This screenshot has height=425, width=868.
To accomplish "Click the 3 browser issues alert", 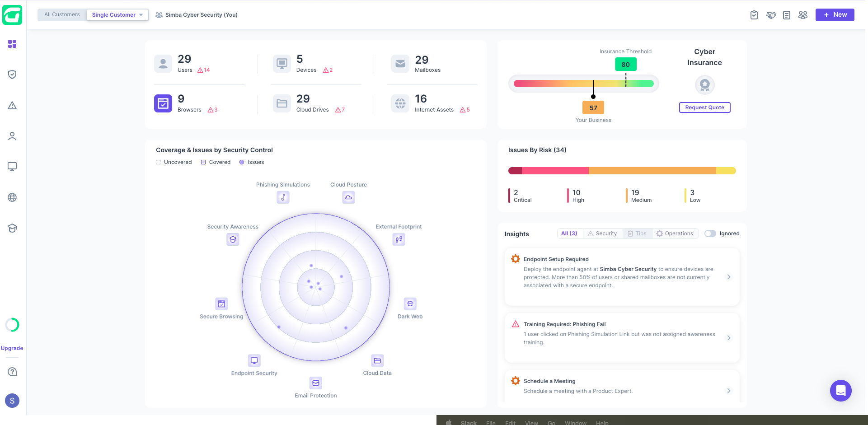I will [213, 110].
